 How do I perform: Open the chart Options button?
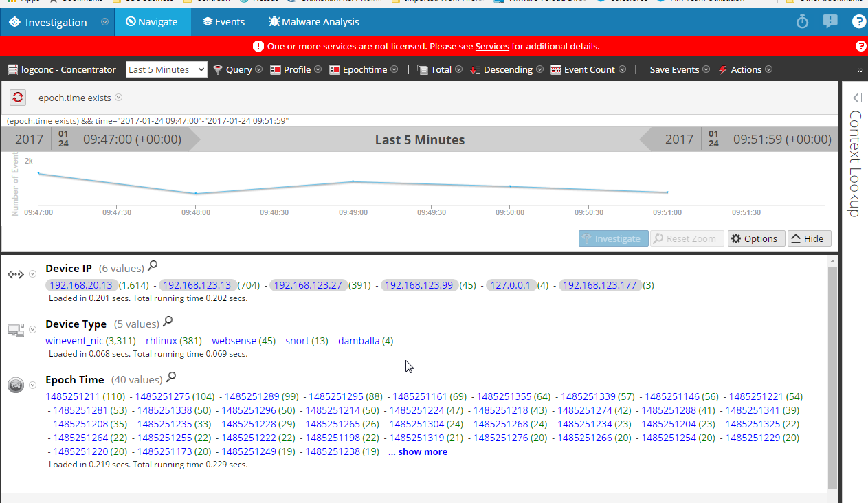[755, 238]
